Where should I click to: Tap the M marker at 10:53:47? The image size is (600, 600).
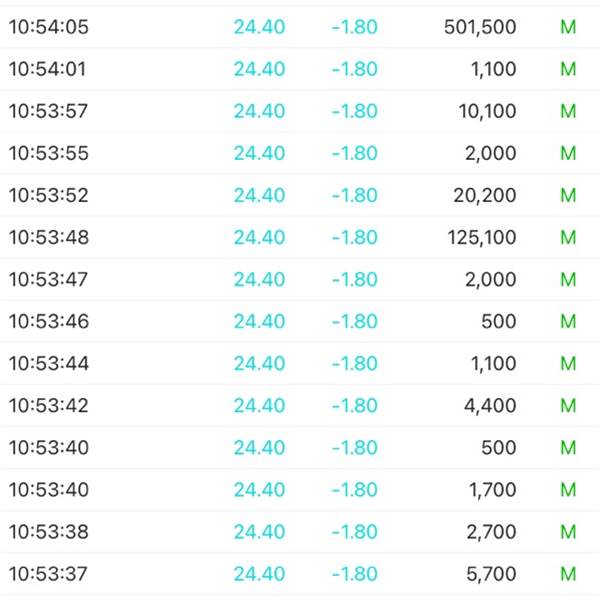[x=568, y=279]
